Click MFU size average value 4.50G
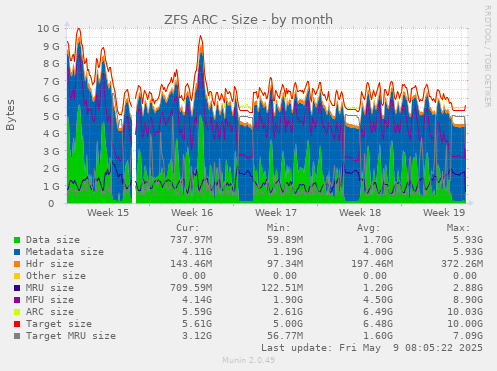The height and width of the screenshot is (371, 497). click(378, 300)
